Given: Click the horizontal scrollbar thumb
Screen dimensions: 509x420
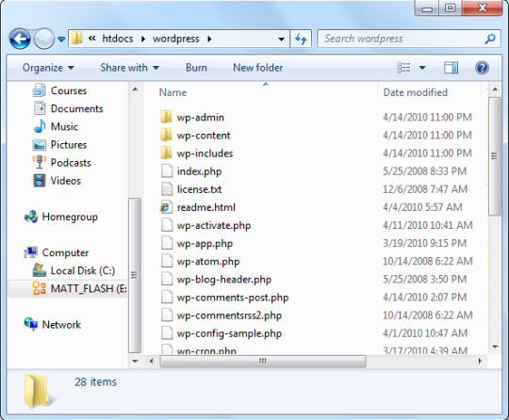Looking at the screenshot, I should 263,361.
